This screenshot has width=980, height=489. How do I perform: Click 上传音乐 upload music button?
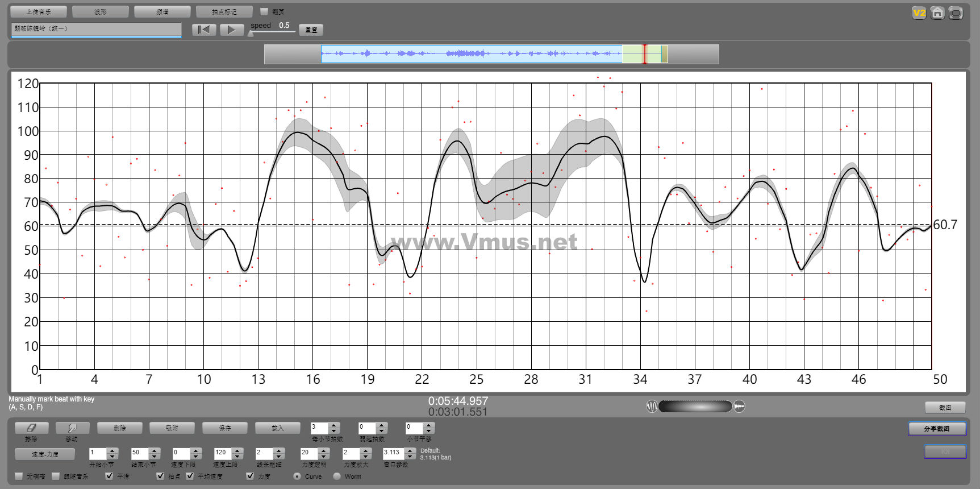39,11
